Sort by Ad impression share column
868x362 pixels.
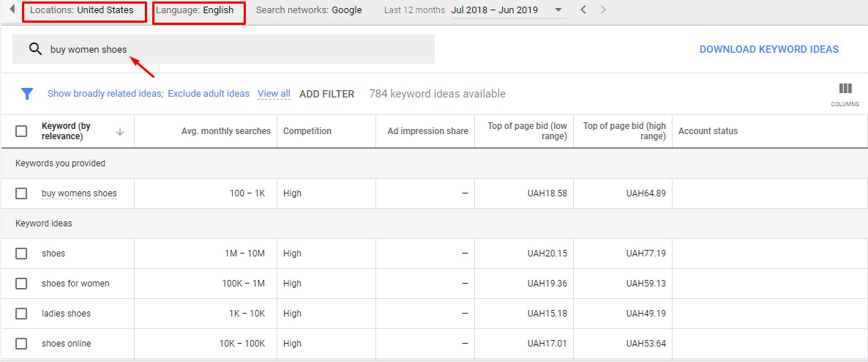click(428, 131)
